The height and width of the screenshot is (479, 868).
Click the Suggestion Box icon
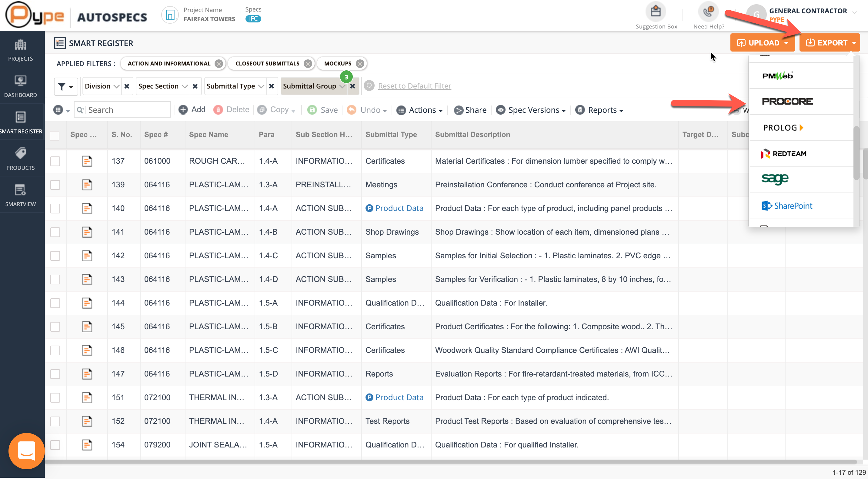655,12
